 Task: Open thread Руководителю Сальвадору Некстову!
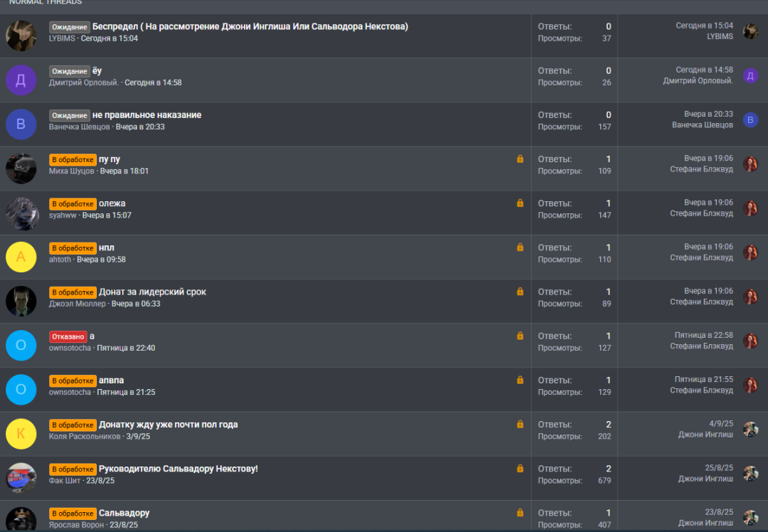pos(178,469)
